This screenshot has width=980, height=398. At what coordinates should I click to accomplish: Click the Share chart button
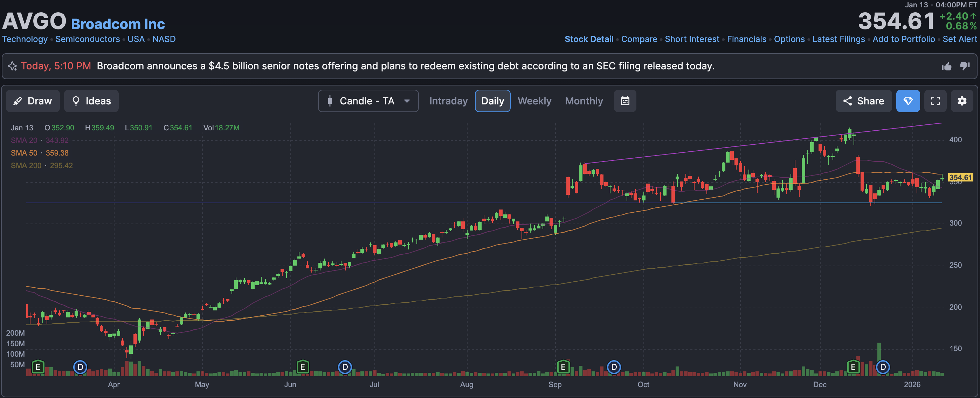[x=863, y=101]
